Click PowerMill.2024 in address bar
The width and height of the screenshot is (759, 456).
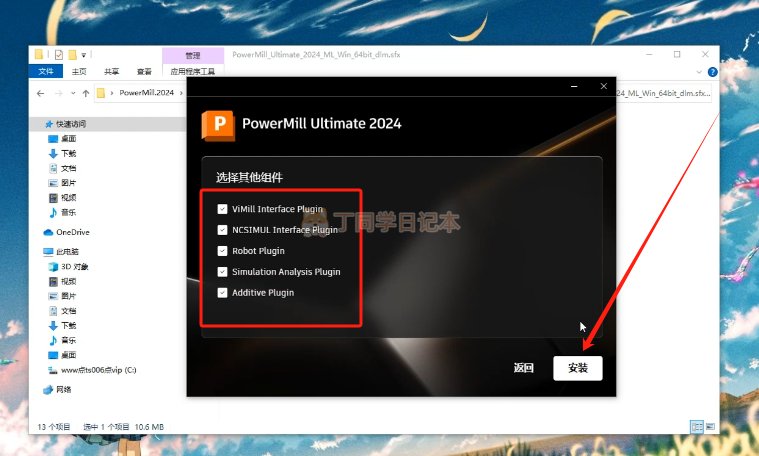tap(146, 92)
